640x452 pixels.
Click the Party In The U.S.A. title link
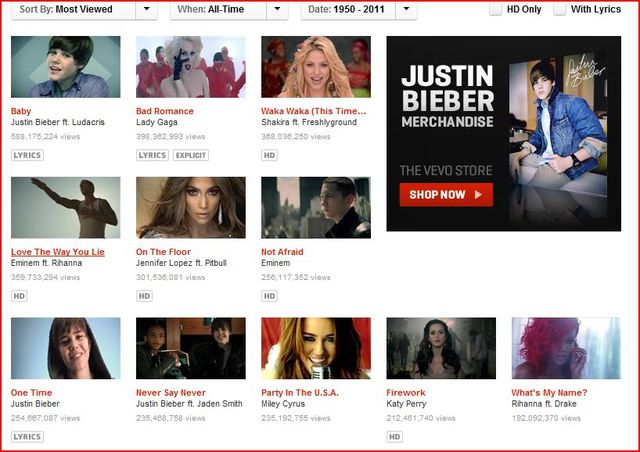click(x=300, y=393)
